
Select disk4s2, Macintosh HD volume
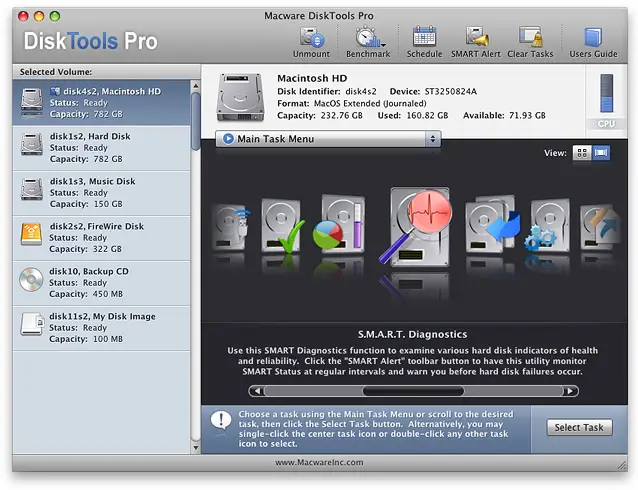pos(101,103)
